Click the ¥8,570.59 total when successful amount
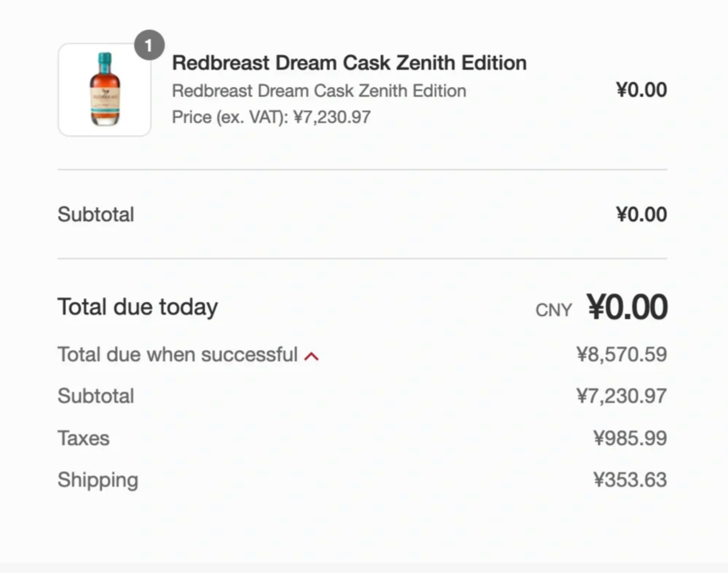Viewport: 728px width, 573px height. tap(621, 355)
